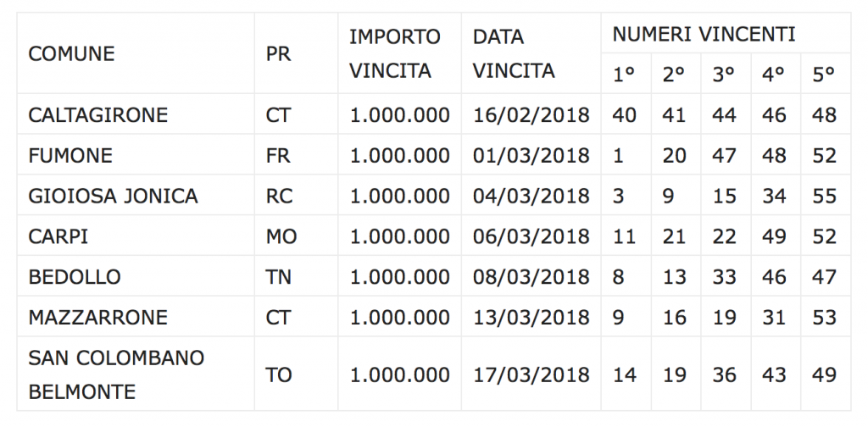Click the GIOIOSA JONICA cell
The height and width of the screenshot is (427, 868).
[113, 196]
